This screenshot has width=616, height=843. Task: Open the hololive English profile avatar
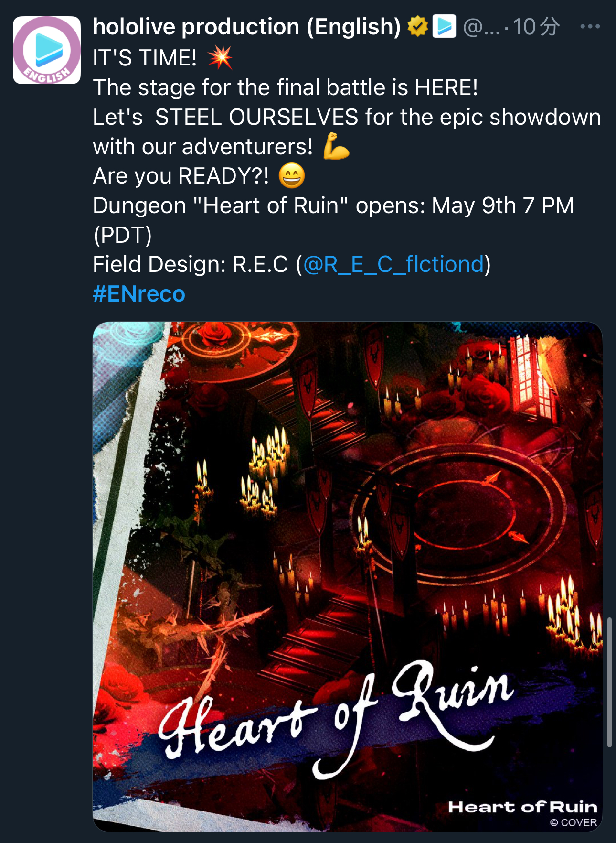click(47, 50)
